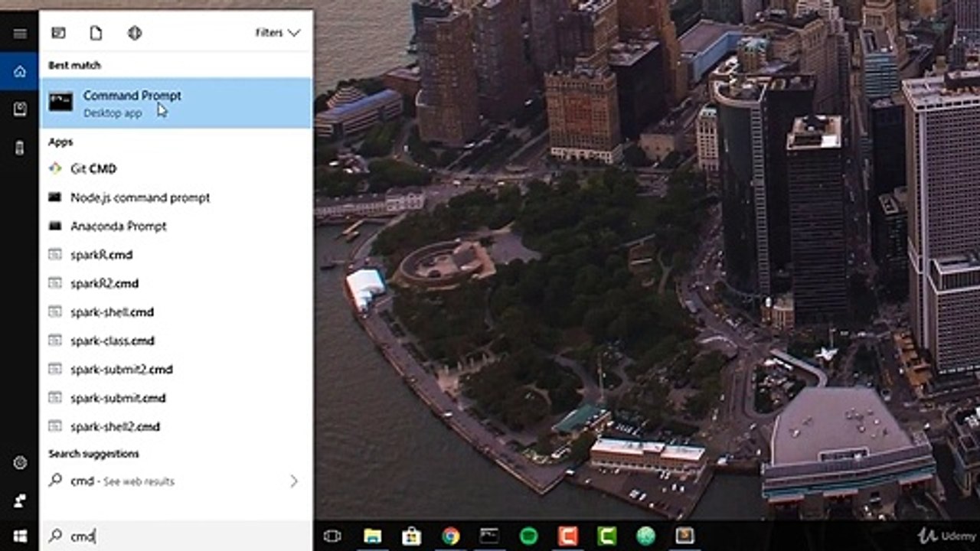Image resolution: width=980 pixels, height=551 pixels.
Task: Click the devices icon in search sidebar
Action: pos(20,148)
